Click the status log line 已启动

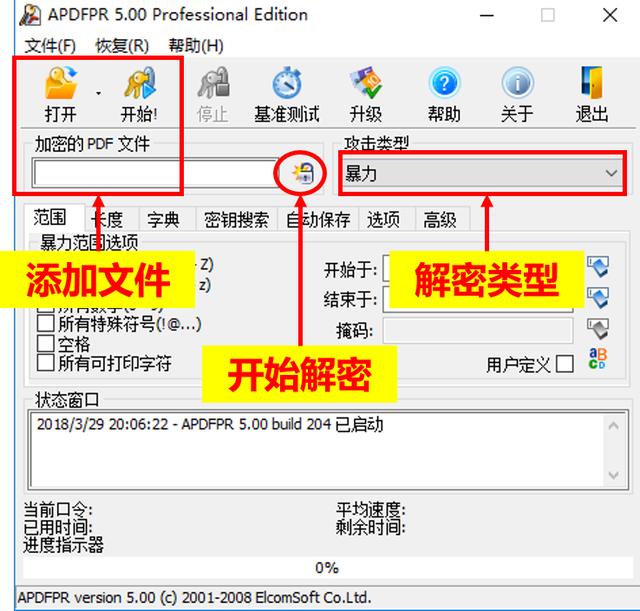[x=210, y=424]
